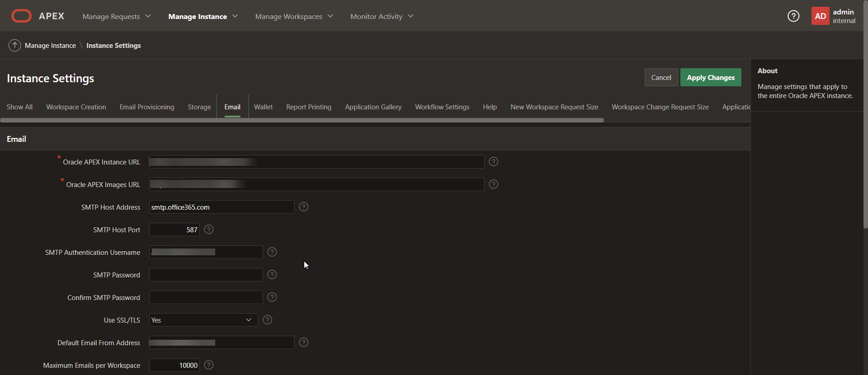Click the breadcrumb up-arrow icon
This screenshot has height=375, width=868.
(14, 45)
